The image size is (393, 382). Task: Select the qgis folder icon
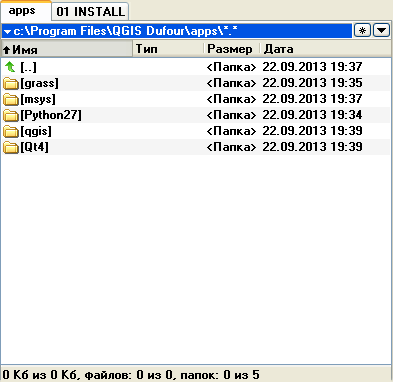pyautogui.click(x=11, y=131)
